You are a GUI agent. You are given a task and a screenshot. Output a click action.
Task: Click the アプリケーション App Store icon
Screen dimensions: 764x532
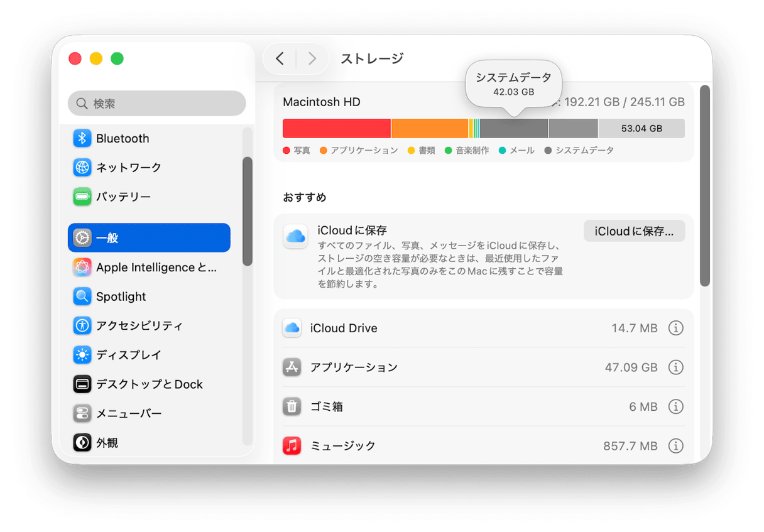(x=292, y=367)
